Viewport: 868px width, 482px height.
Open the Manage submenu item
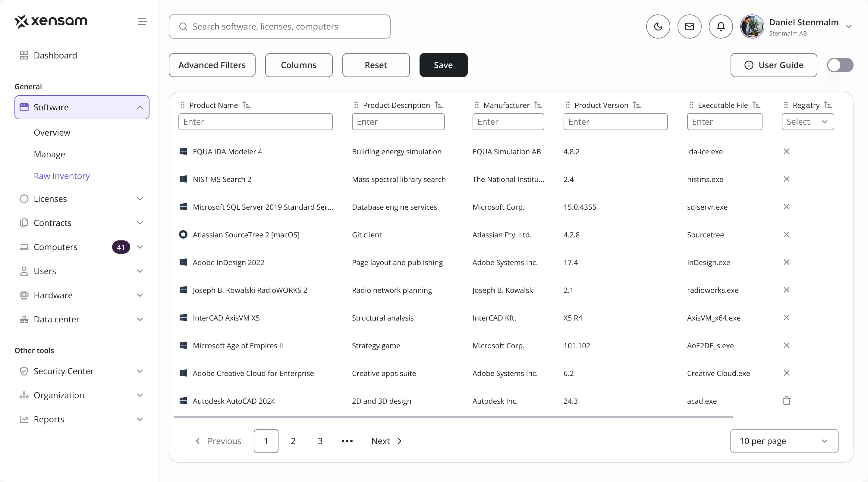coord(49,154)
